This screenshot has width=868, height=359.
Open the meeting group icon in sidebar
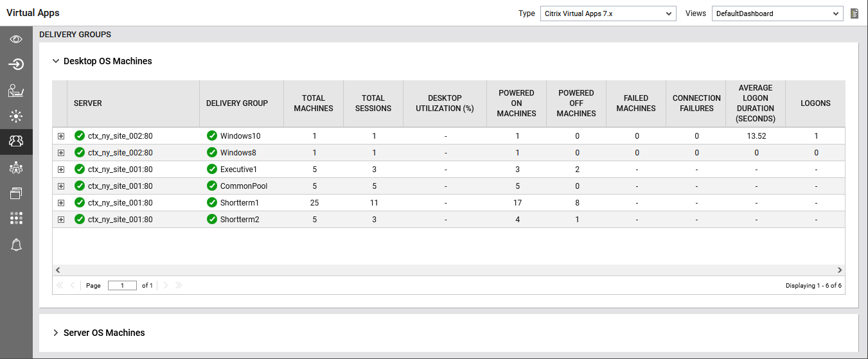[16, 168]
